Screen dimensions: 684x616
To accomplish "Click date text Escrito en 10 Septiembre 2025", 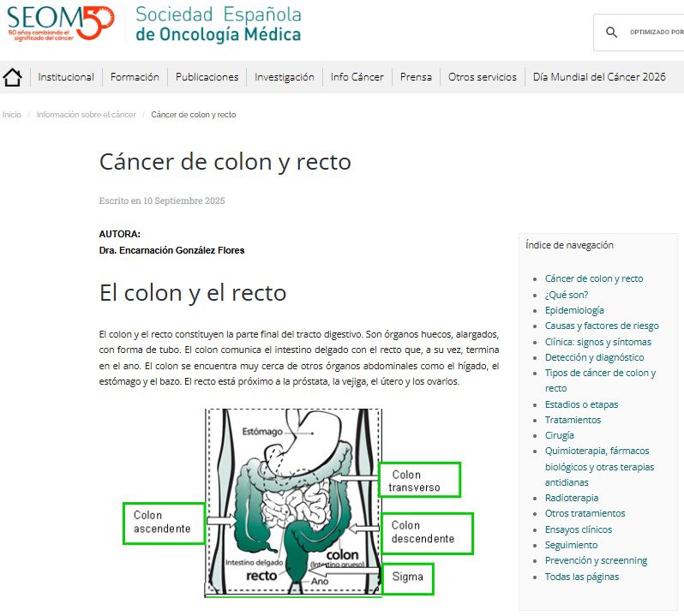I will pyautogui.click(x=162, y=201).
